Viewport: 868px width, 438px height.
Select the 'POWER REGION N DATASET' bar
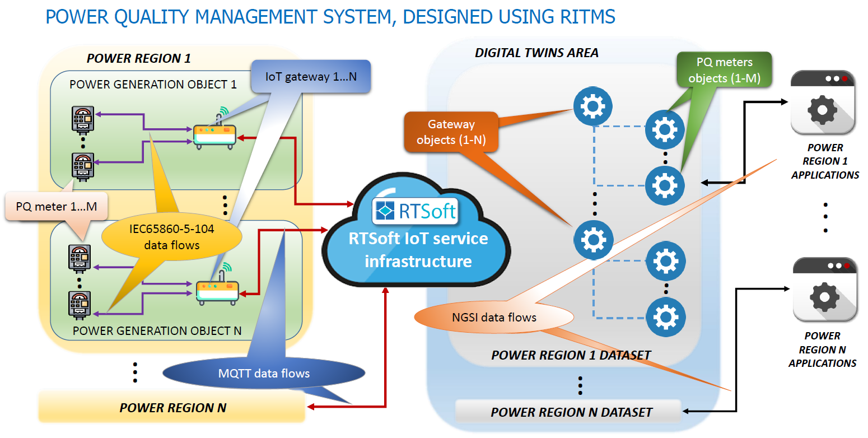568,412
